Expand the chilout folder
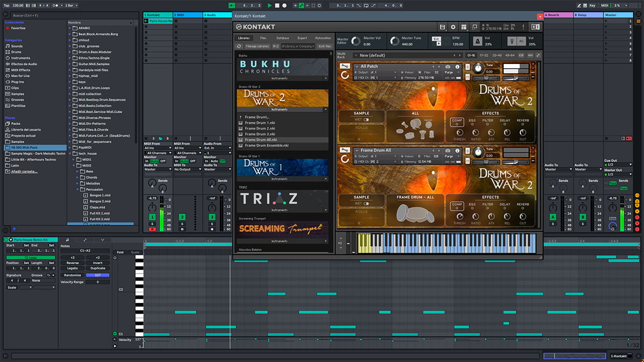Viewport: 644px width, 362px height. point(70,40)
